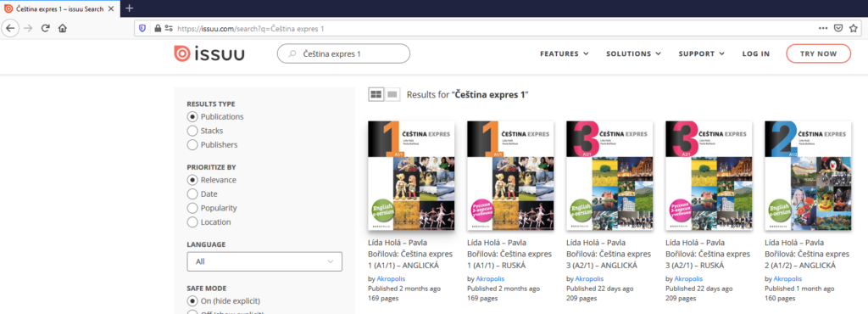Open title Čeština expres 2 (A1/2) – ANGLICKÁ
The width and height of the screenshot is (868, 314).
pyautogui.click(x=807, y=254)
